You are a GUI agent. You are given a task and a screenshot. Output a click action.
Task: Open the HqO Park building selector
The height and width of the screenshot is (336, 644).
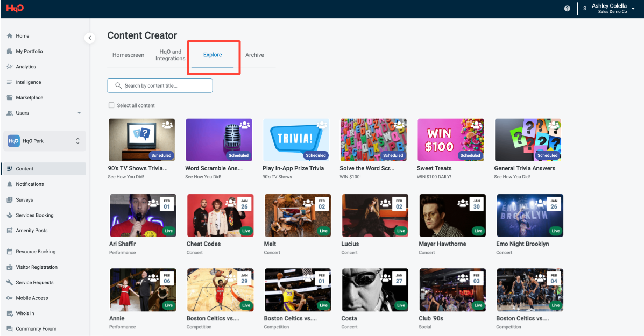(x=44, y=141)
